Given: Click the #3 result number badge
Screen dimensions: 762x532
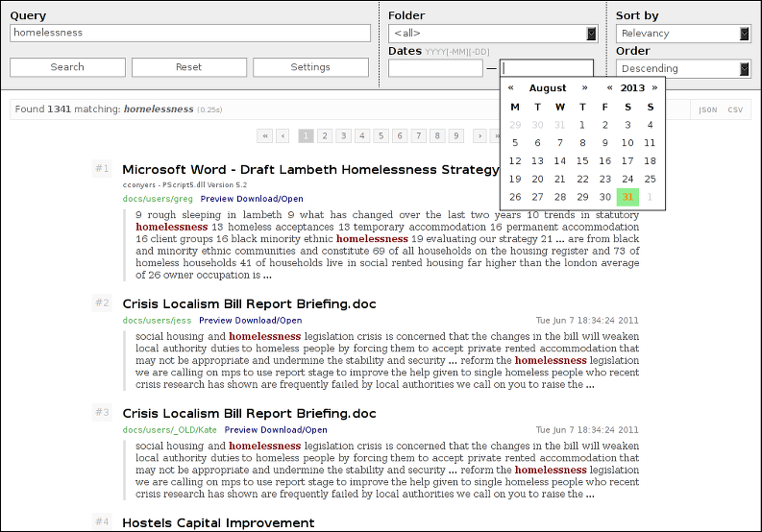Looking at the screenshot, I should (102, 413).
